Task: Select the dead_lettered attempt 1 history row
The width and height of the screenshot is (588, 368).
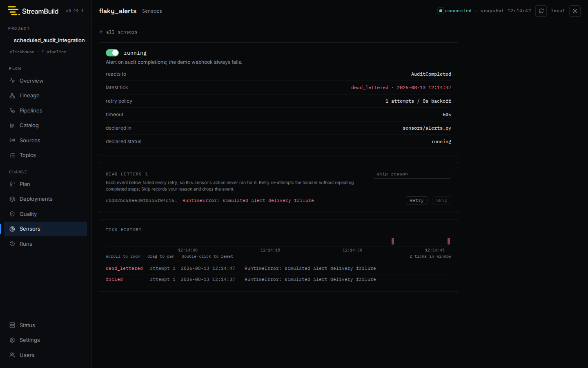Action: click(278, 268)
